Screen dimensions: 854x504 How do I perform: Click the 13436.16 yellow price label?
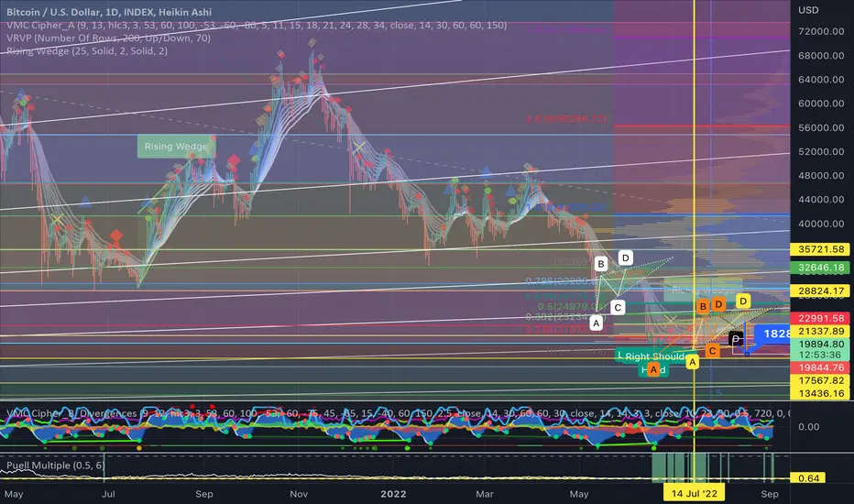[820, 393]
